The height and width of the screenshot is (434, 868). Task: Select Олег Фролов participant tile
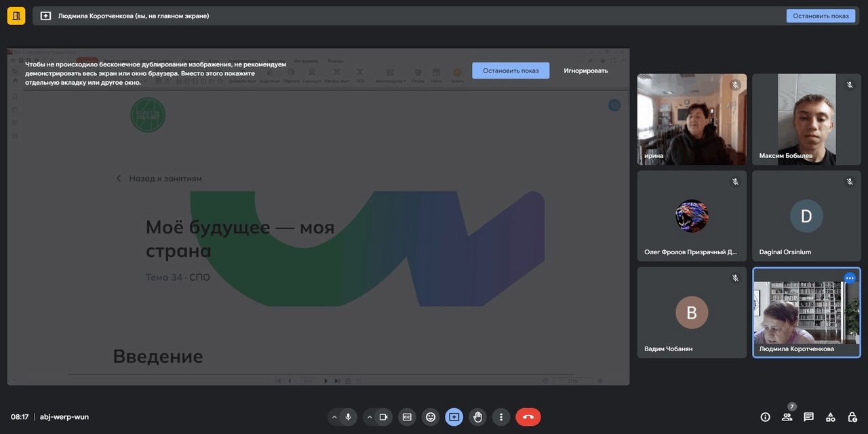[692, 216]
